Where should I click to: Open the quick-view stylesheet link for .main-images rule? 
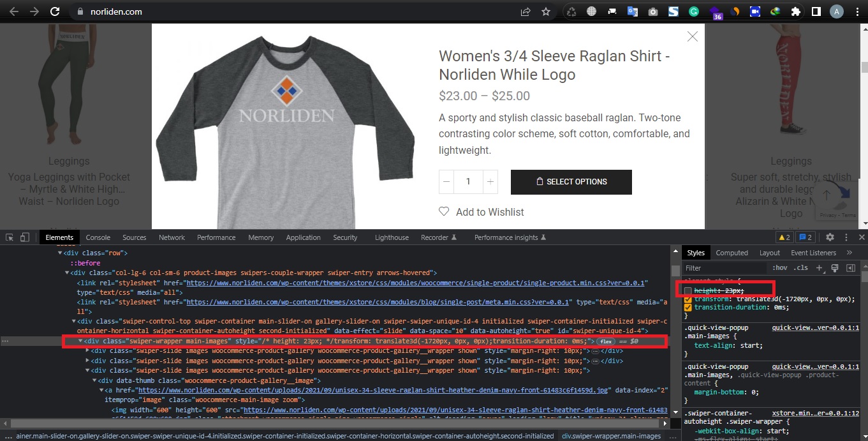pyautogui.click(x=816, y=327)
